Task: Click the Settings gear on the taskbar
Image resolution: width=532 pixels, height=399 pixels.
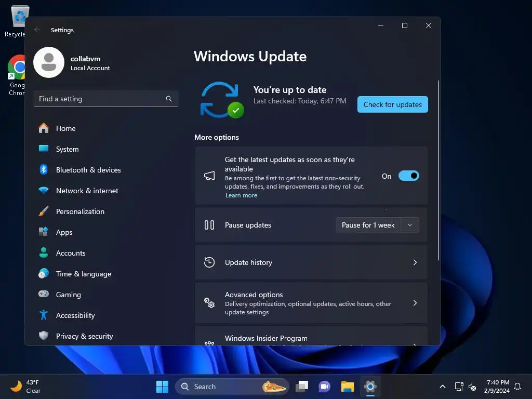Action: pyautogui.click(x=370, y=387)
